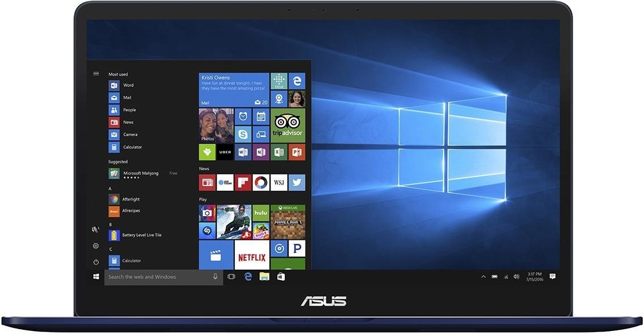The image size is (644, 336).
Task: Select People in the Most used list
Action: [129, 110]
